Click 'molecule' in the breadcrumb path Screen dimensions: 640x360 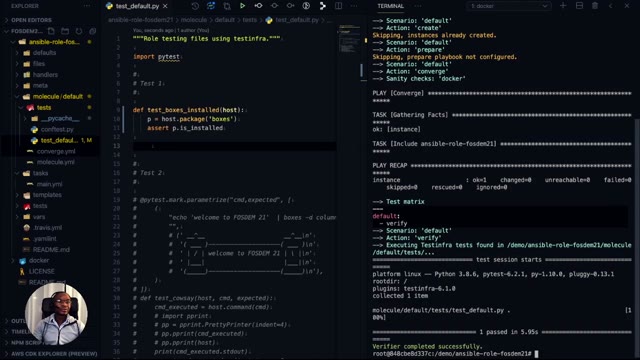pos(194,20)
